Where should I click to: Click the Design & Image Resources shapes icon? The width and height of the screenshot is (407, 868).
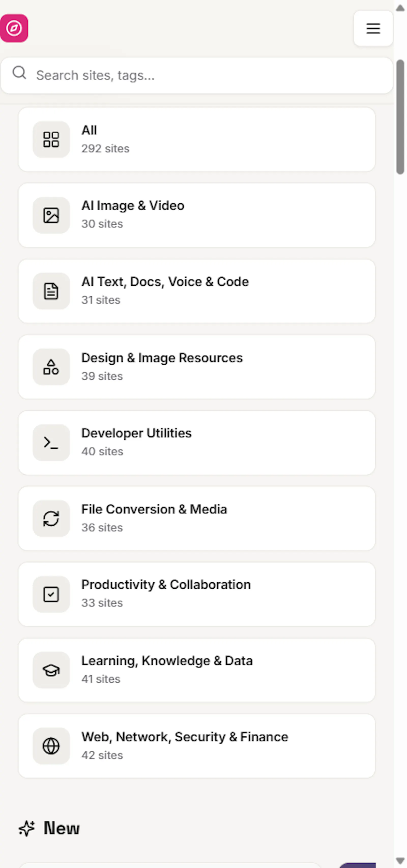(51, 367)
